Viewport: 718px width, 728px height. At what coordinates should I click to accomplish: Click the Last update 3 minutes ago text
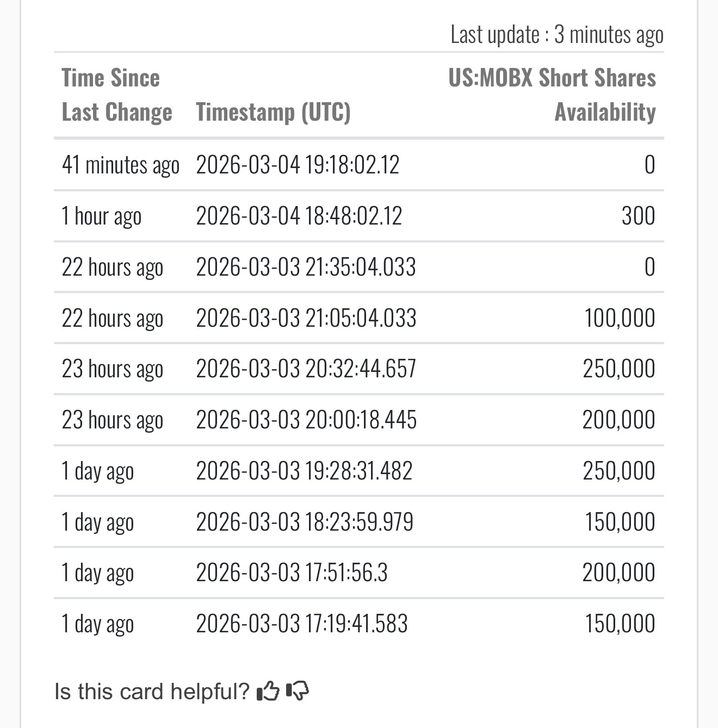pyautogui.click(x=557, y=35)
